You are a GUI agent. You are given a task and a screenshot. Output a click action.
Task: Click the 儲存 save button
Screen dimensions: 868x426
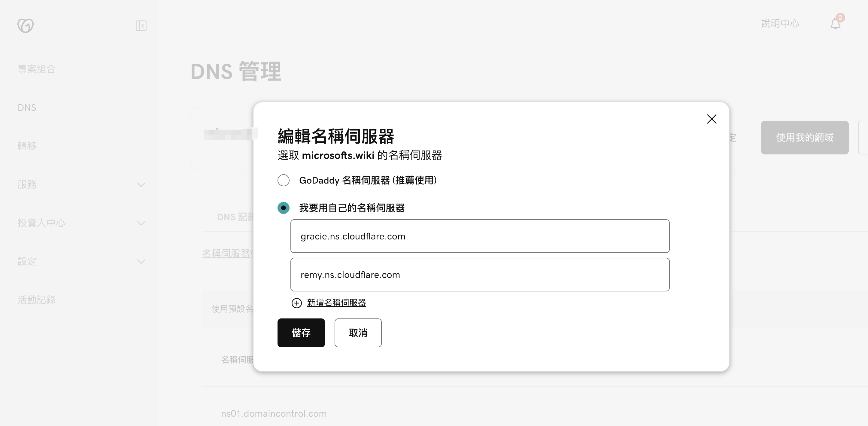(301, 333)
